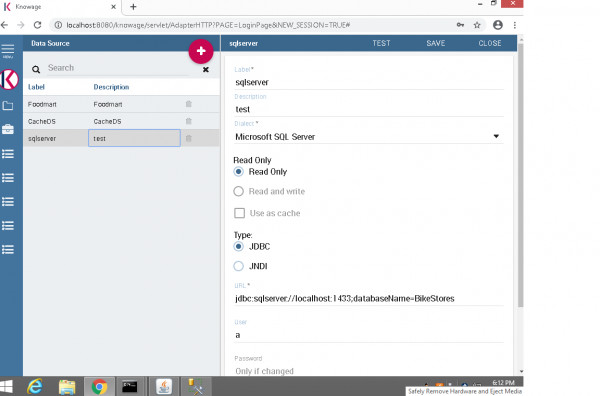The width and height of the screenshot is (600, 396).
Task: Delete the Foodmart data source
Action: coord(189,104)
